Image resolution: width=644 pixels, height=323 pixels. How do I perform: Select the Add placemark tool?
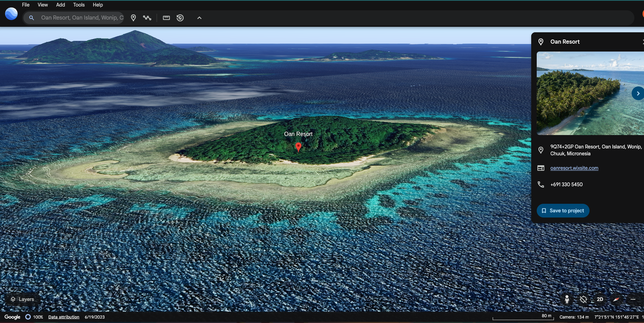pos(133,18)
